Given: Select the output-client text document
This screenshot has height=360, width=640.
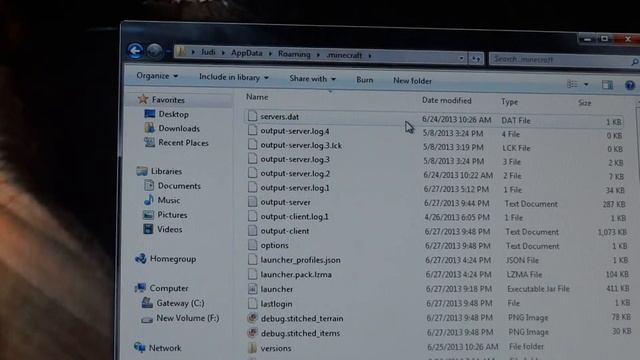Looking at the screenshot, I should (x=284, y=231).
